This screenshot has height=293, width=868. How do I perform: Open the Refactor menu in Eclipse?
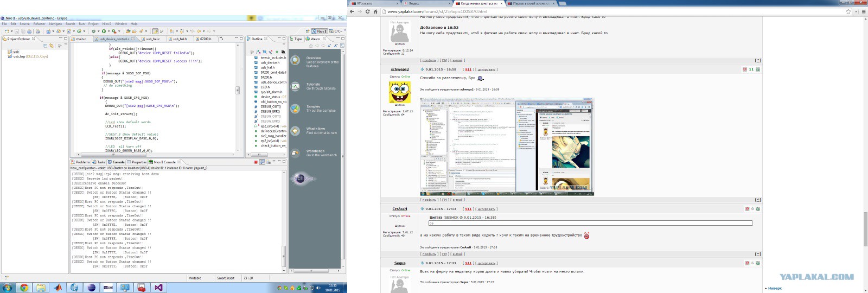click(39, 24)
